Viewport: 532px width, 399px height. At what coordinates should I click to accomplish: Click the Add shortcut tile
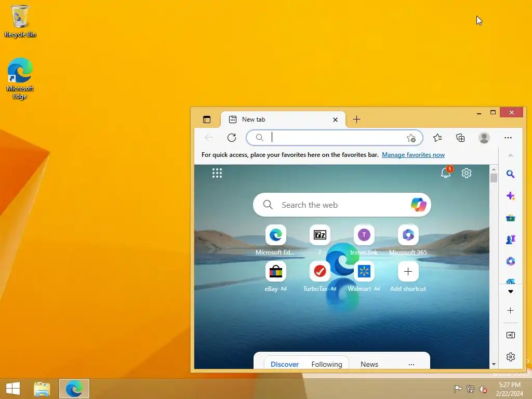[x=408, y=276]
